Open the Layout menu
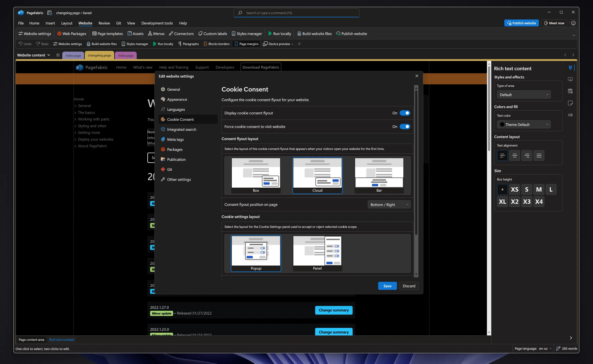593x364 pixels. point(67,23)
